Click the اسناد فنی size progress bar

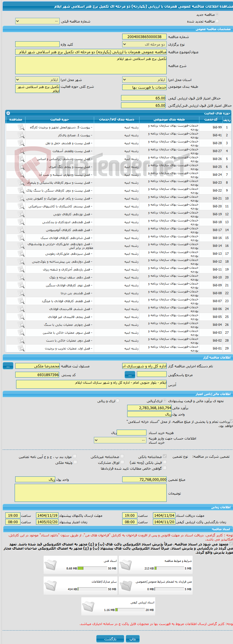pyautogui.click(x=93, y=568)
